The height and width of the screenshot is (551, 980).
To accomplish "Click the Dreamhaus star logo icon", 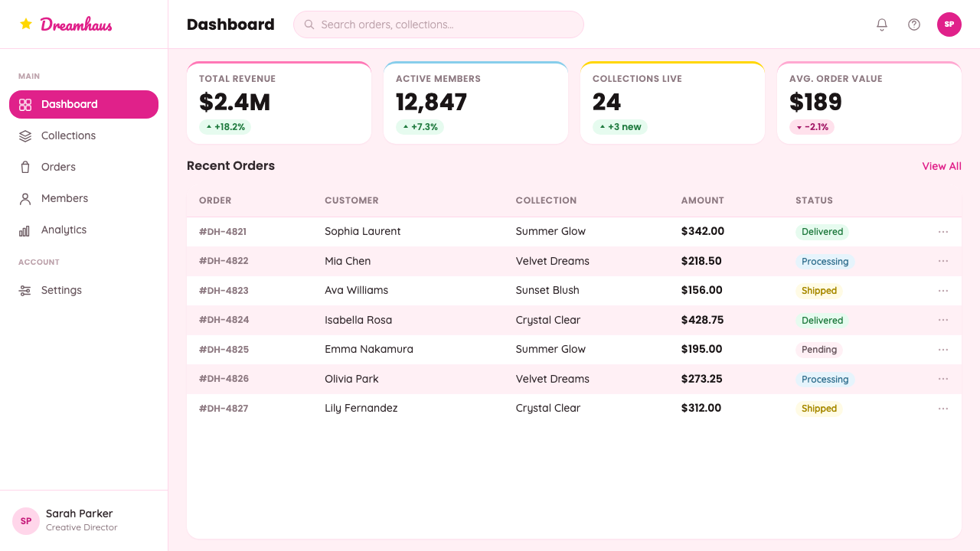I will tap(26, 24).
